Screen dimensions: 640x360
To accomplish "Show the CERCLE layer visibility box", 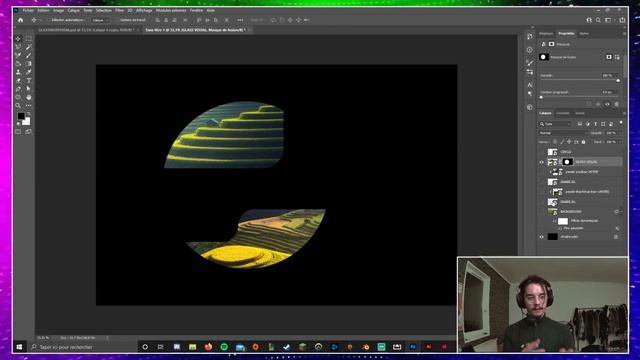I will coord(542,152).
